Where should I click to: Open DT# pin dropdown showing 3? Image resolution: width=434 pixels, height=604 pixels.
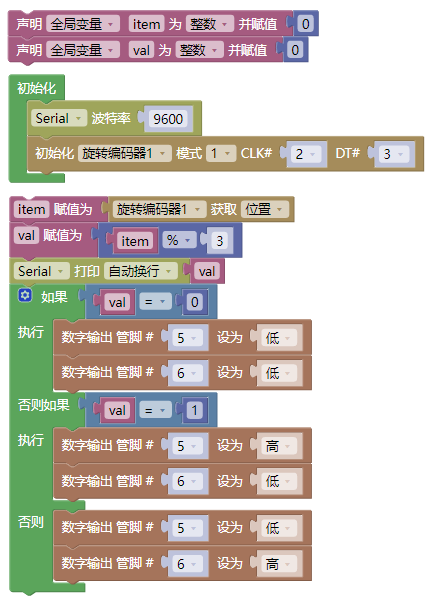[394, 154]
